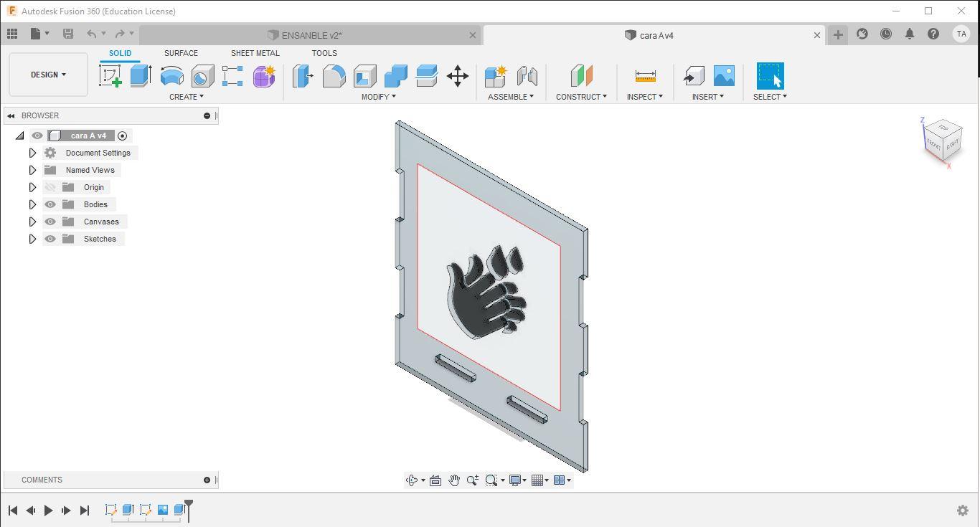Hide the Bodies folder
Viewport: 980px width, 527px height.
tap(50, 204)
